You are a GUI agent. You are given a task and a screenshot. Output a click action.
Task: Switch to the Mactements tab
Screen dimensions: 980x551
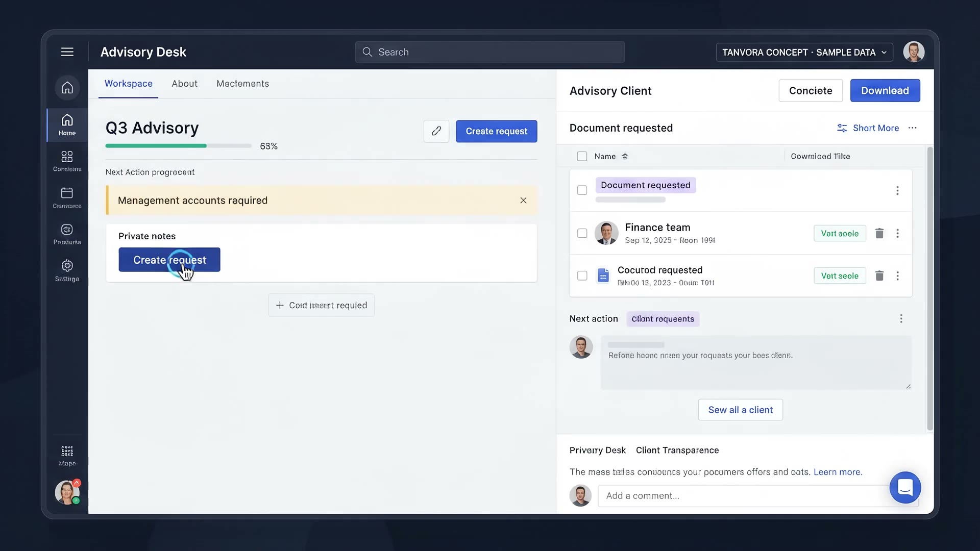(243, 84)
